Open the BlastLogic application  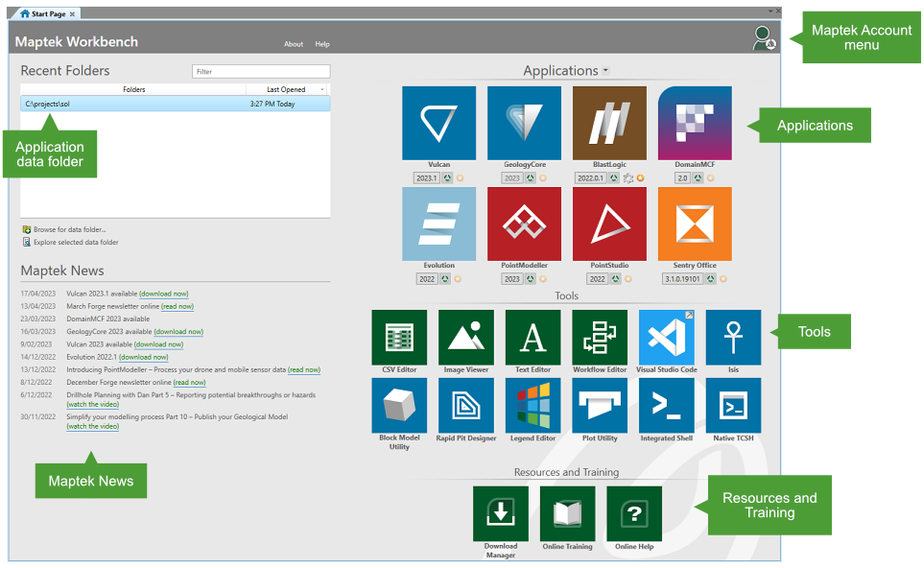coord(609,123)
